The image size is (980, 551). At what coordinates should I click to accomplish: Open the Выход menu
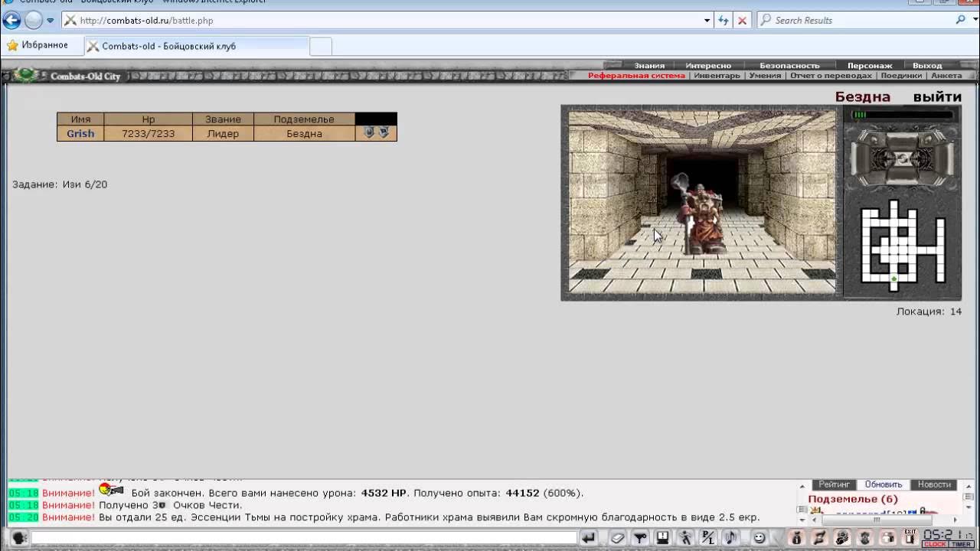(927, 65)
